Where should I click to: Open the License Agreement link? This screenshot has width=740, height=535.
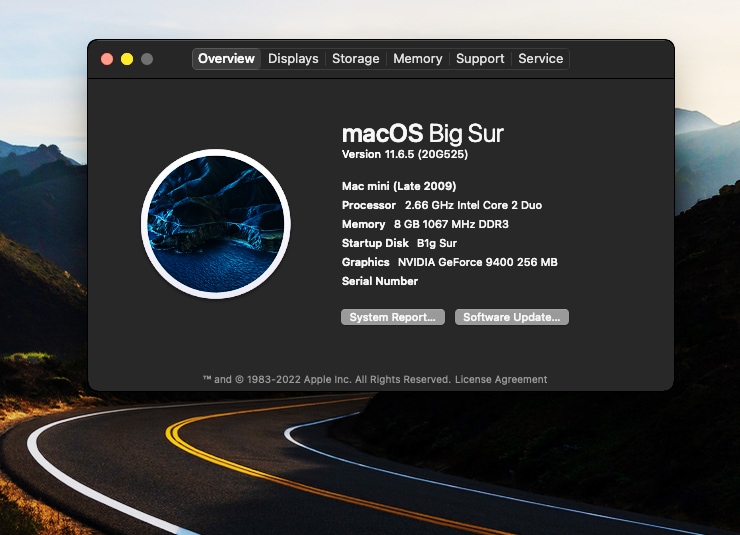pos(501,379)
